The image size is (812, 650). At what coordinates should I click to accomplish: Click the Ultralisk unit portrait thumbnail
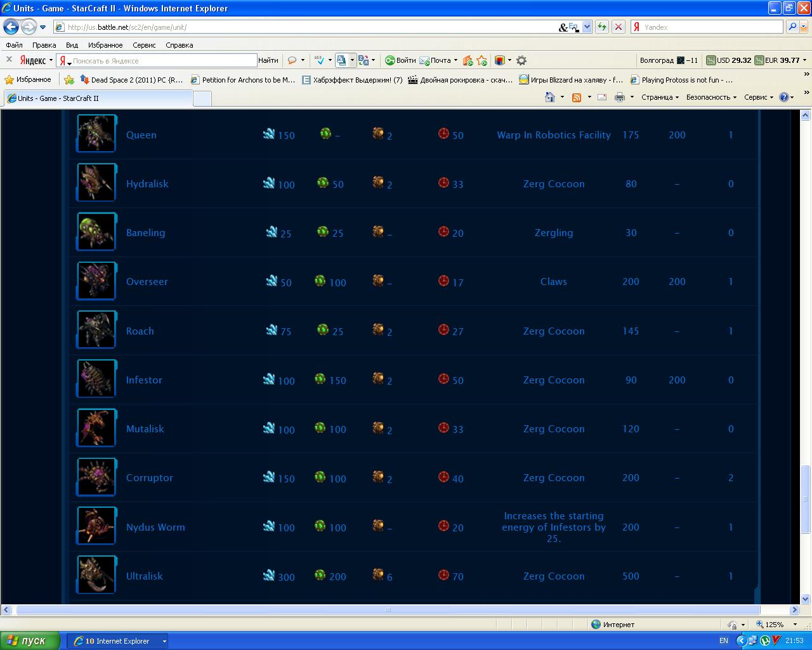96,575
